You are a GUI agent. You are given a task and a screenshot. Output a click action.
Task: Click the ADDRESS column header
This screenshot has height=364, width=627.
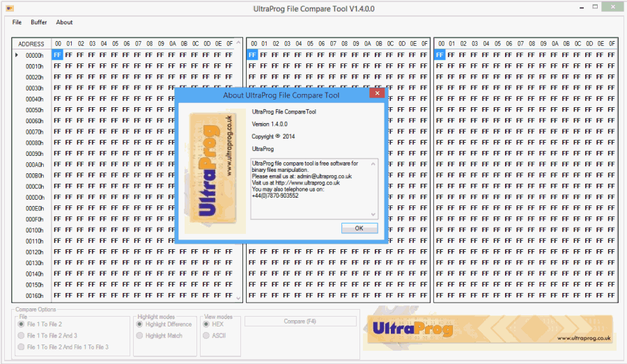(x=31, y=43)
